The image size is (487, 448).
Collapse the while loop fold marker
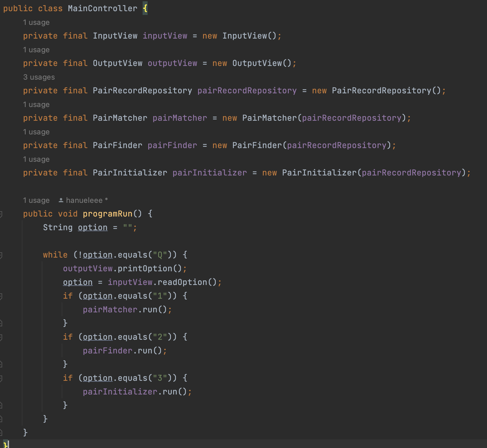[1, 255]
